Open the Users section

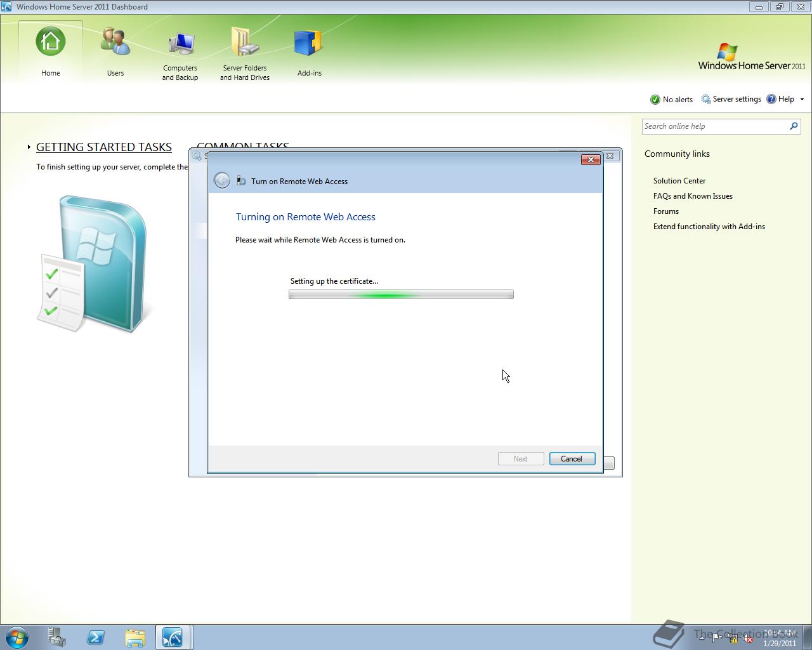(x=115, y=52)
